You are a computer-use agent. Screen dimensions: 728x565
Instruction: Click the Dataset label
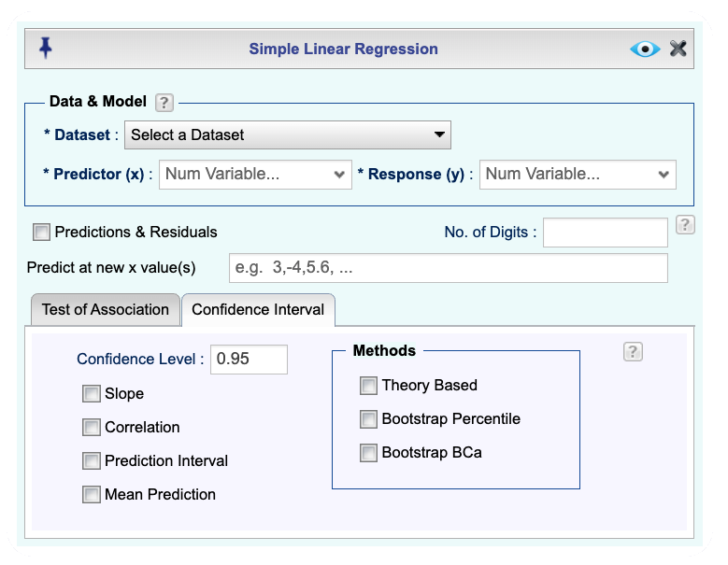81,135
